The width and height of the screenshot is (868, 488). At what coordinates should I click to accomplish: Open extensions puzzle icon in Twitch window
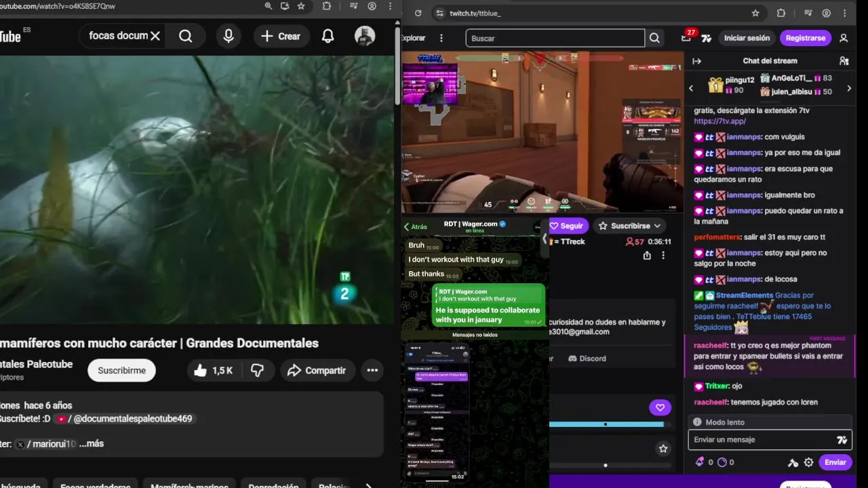781,13
